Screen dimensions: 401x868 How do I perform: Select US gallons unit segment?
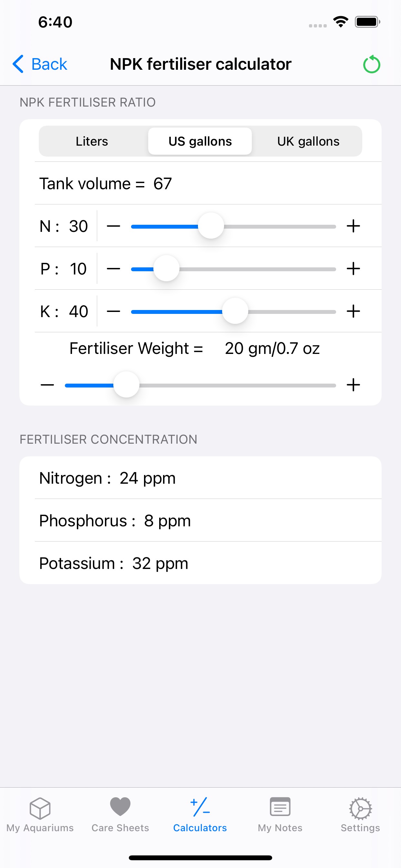(x=200, y=141)
